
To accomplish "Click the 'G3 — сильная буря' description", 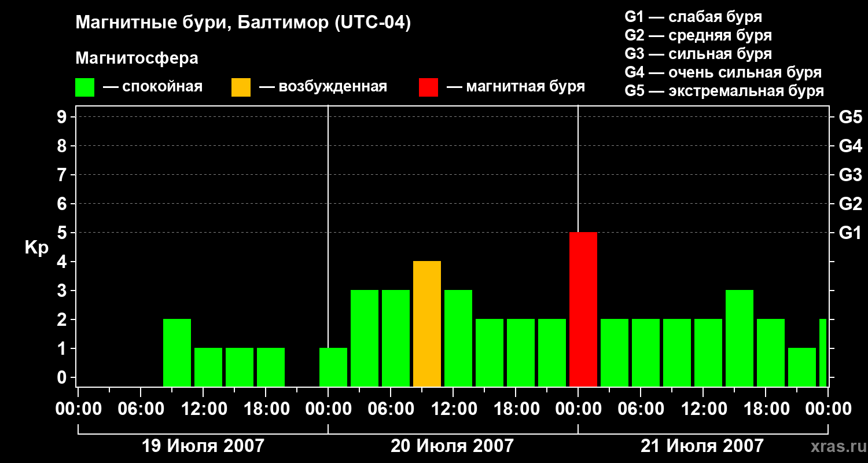I will 698,54.
